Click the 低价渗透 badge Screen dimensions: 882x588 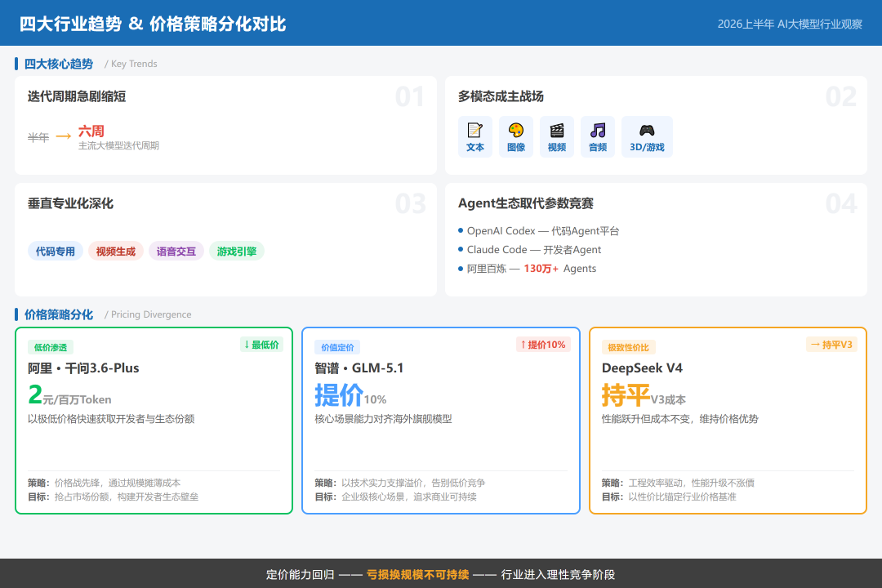pos(51,347)
